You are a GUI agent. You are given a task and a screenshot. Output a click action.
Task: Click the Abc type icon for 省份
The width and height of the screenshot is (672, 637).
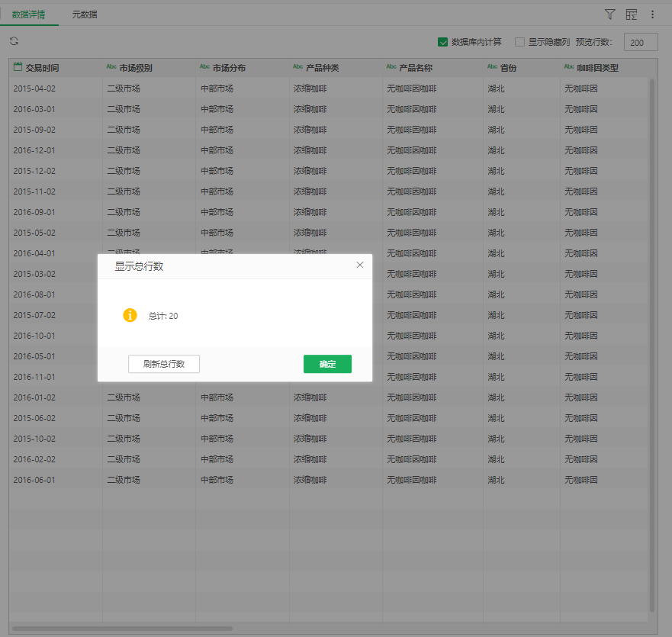pyautogui.click(x=492, y=67)
